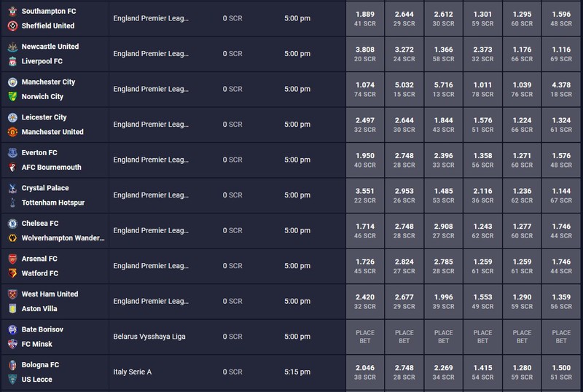Pick the 3.808 odds for Newcastle United
Image resolution: width=583 pixels, height=392 pixels.
tap(365, 54)
